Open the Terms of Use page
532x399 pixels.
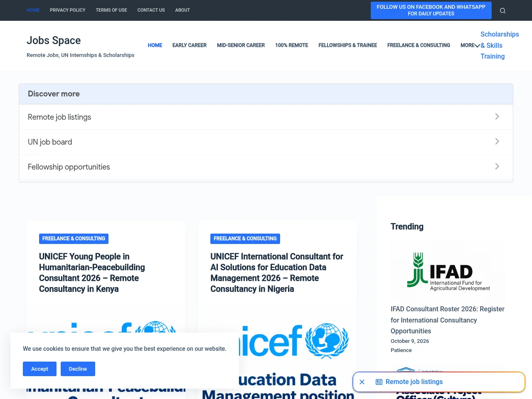[111, 10]
